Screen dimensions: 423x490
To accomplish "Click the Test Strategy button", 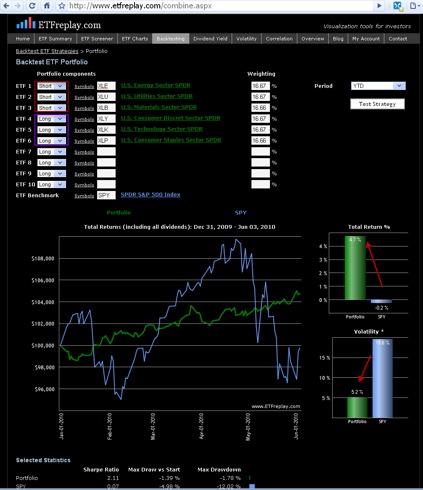I will coord(377,104).
